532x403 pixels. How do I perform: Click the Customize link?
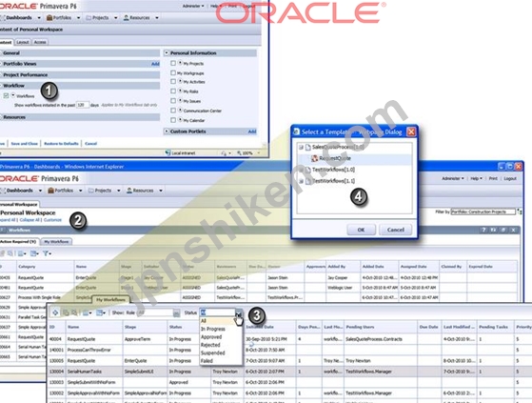pos(52,220)
